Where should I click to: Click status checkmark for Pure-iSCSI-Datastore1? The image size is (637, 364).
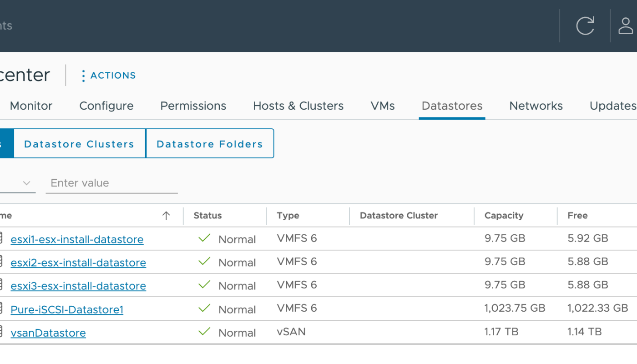click(205, 308)
